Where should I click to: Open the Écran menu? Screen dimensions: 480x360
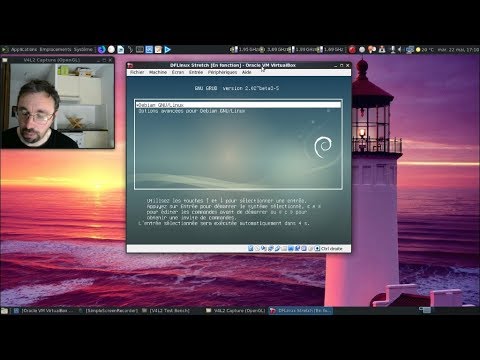[178, 72]
